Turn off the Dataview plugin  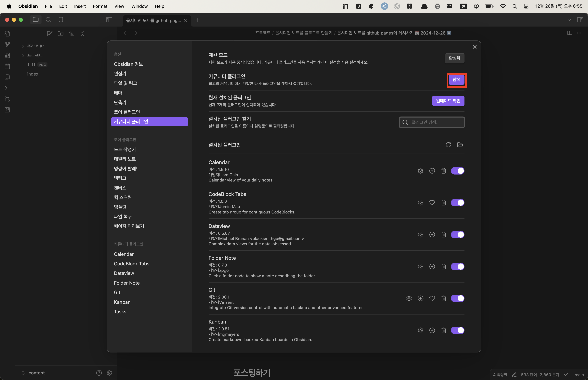pyautogui.click(x=458, y=234)
